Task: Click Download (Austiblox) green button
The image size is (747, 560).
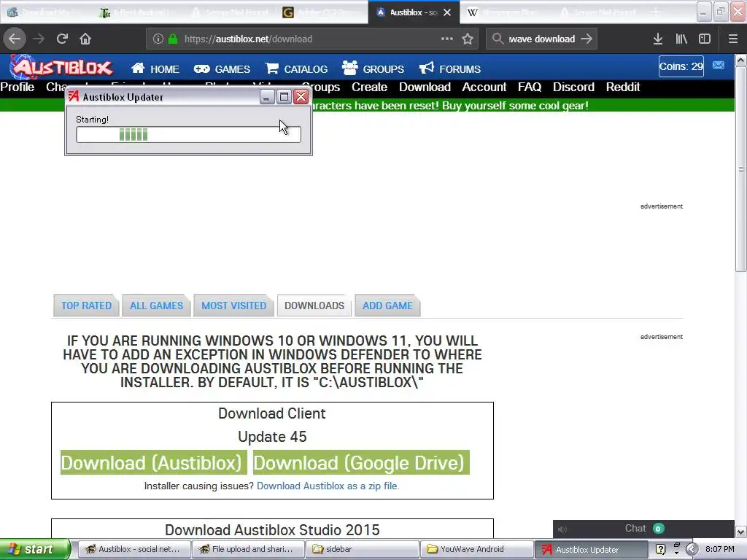Action: 153,462
